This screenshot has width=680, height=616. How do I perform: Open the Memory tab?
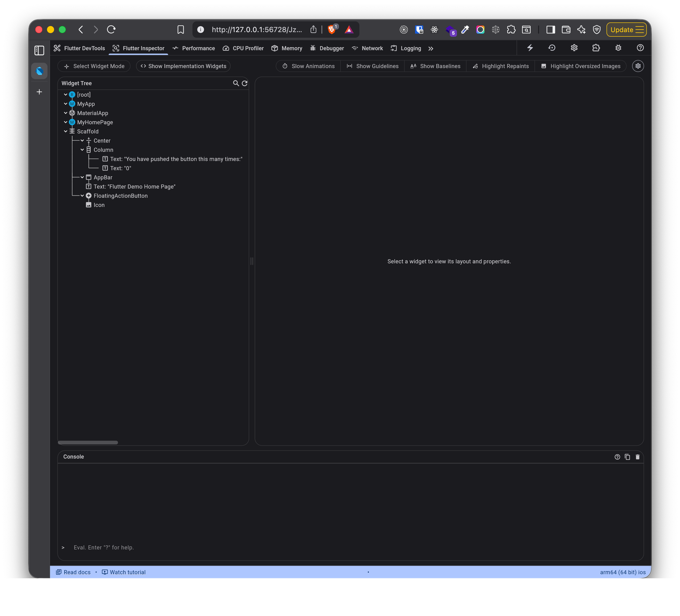click(x=287, y=48)
